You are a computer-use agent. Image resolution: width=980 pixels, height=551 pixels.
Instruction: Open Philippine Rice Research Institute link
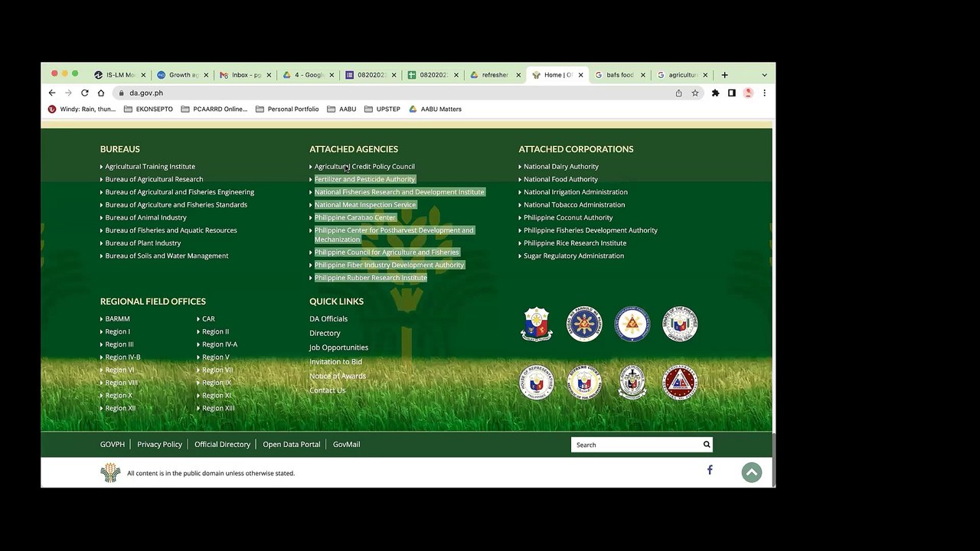575,243
